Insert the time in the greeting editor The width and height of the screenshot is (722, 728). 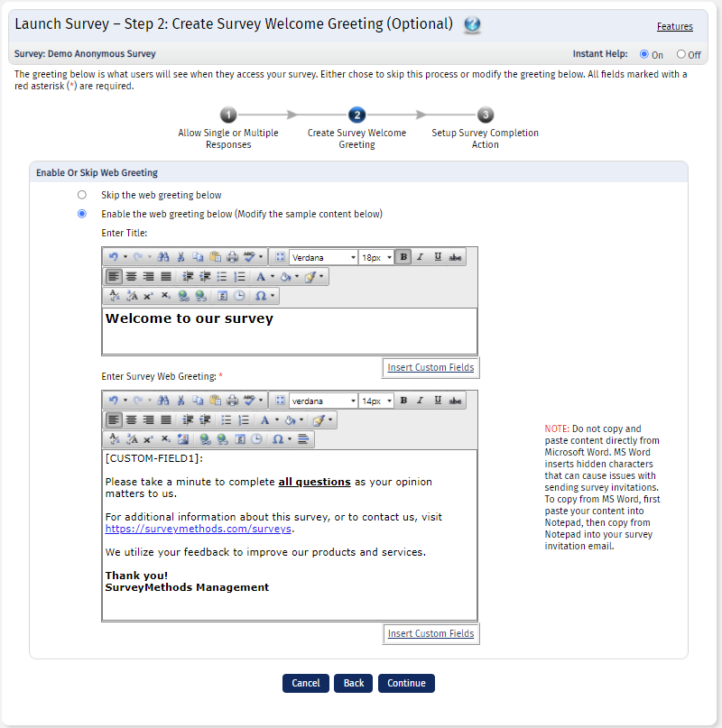[x=256, y=439]
